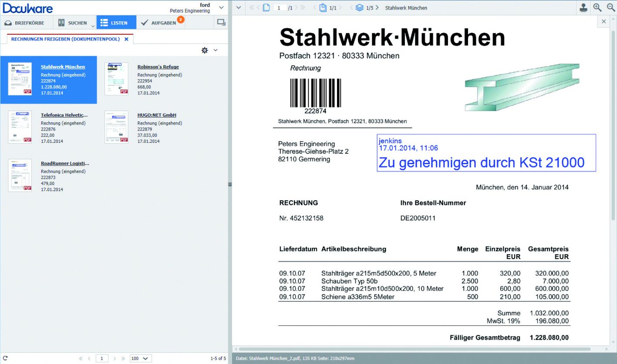This screenshot has height=364, width=617.
Task: Expand the Suchen tab dropdown arrow
Action: point(93,26)
